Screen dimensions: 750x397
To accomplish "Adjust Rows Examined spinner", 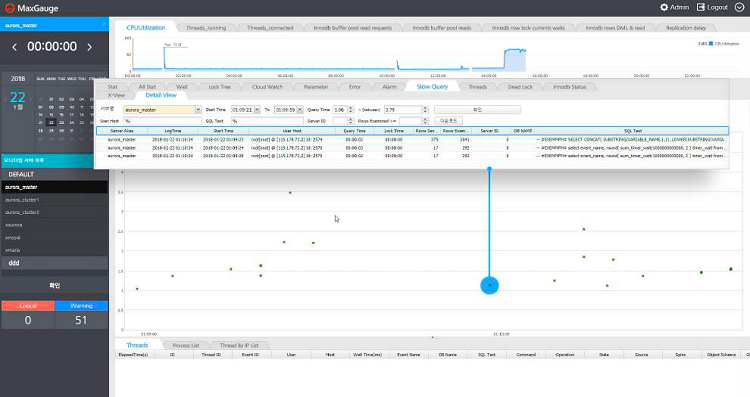I will [x=425, y=121].
